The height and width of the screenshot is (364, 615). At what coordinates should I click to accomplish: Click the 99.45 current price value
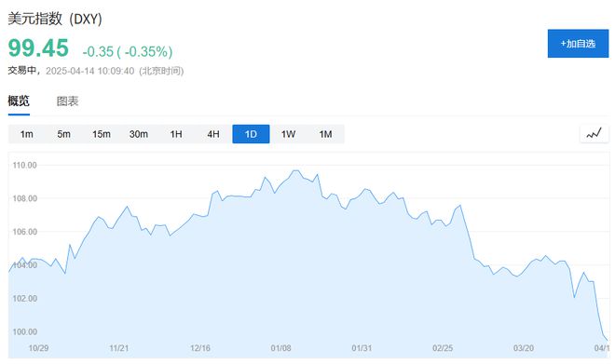38,48
